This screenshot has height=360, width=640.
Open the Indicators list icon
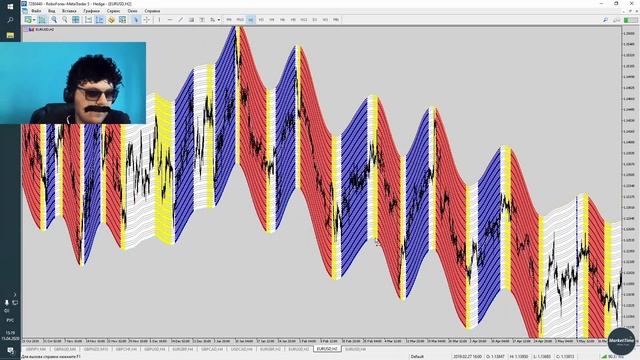[x=111, y=20]
